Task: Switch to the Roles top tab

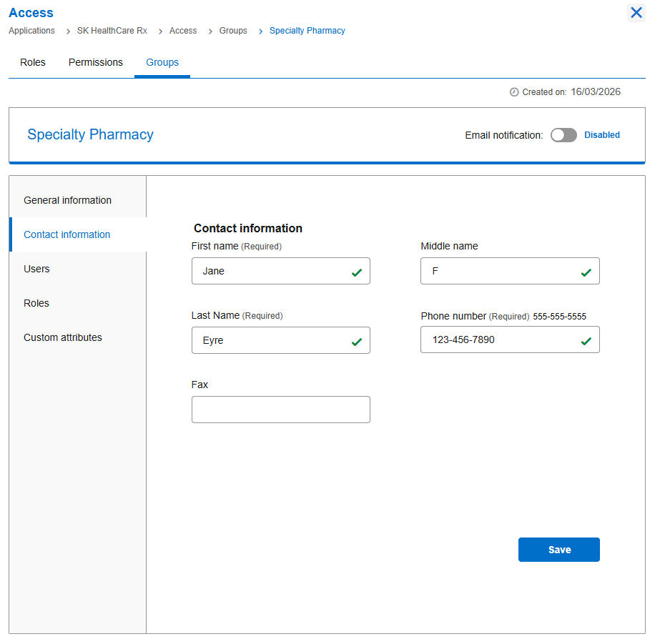Action: [x=33, y=62]
